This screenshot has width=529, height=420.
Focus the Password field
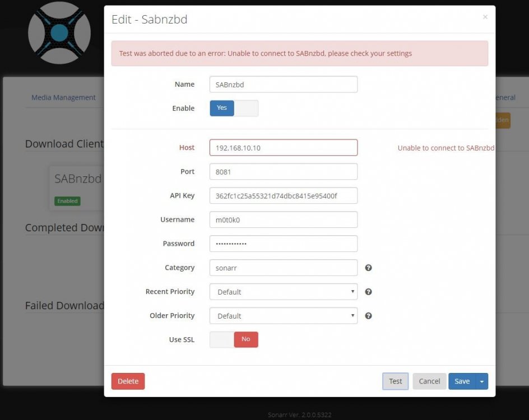284,244
